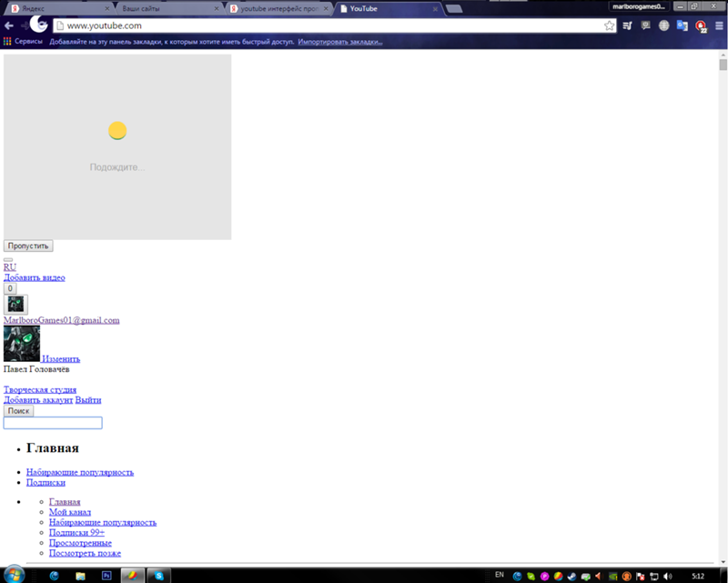Image resolution: width=728 pixels, height=583 pixels.
Task: Open the Сервисы apps shortcut
Action: click(x=23, y=41)
